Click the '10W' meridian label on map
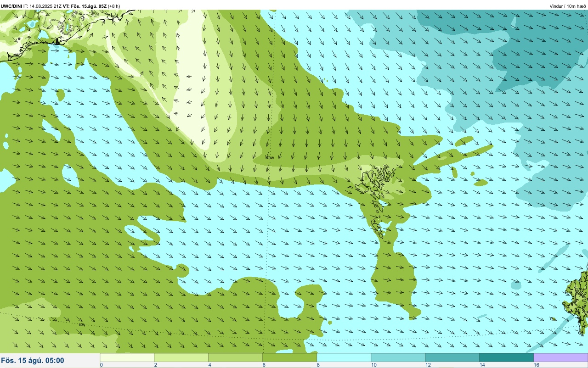This screenshot has width=588, height=368. click(x=270, y=158)
